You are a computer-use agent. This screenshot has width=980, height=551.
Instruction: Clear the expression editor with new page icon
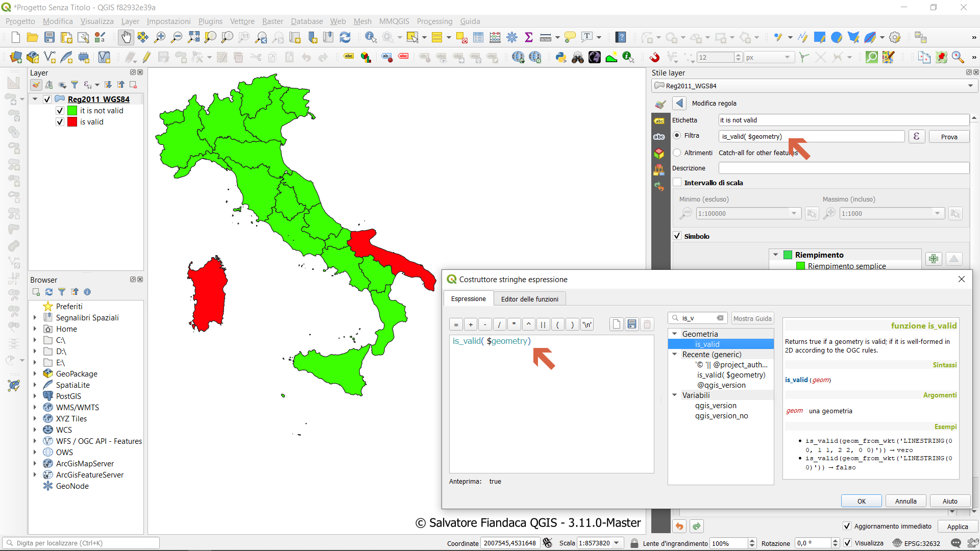point(616,324)
